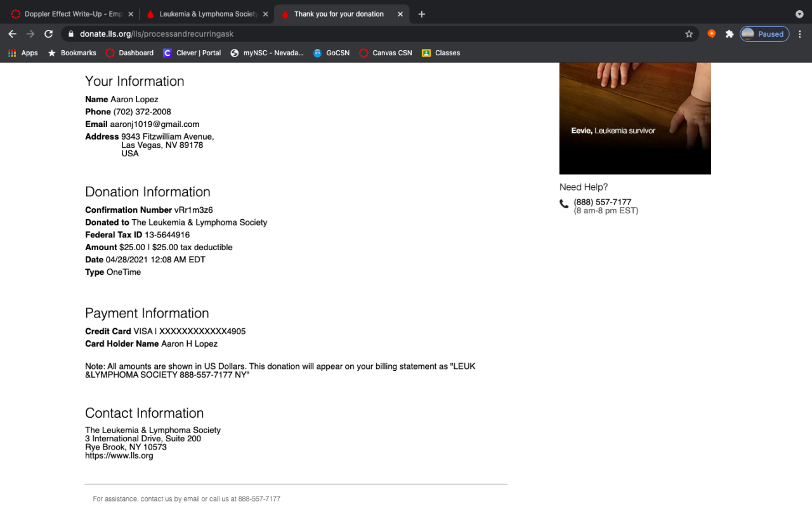Click the Federal Tax ID 13-5644916
Viewport: 812px width, 508px height.
coord(167,235)
